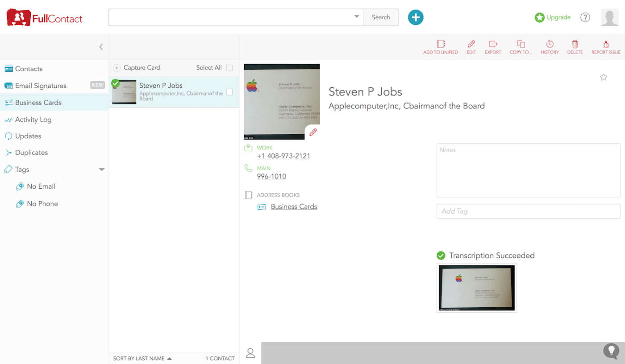
Task: Click the work phone number +1 408-973-2121
Action: pyautogui.click(x=283, y=156)
